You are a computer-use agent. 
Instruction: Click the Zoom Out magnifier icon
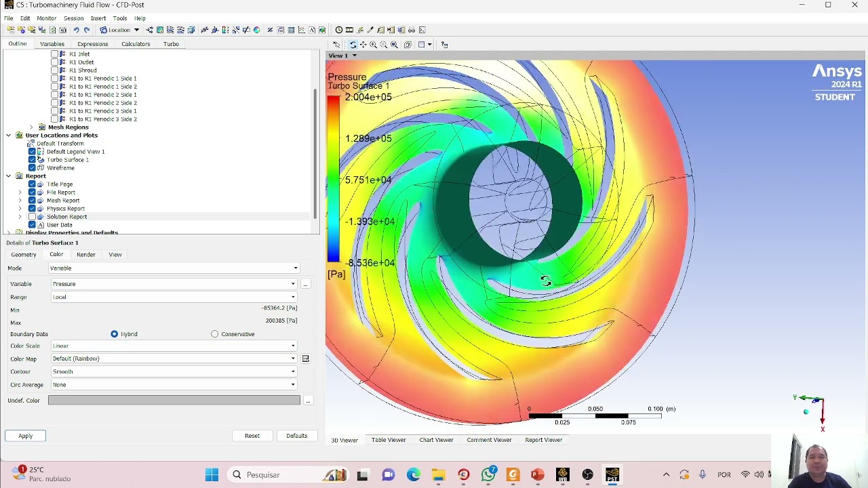384,45
